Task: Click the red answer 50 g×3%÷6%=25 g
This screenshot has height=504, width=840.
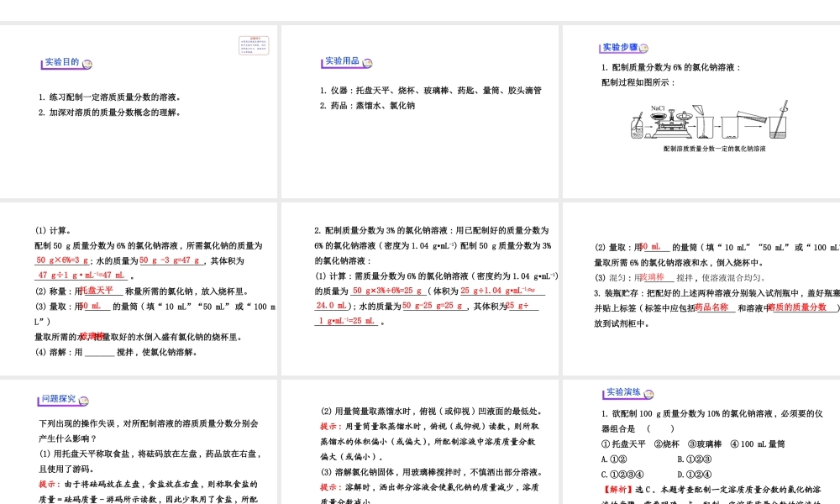Action: (388, 291)
